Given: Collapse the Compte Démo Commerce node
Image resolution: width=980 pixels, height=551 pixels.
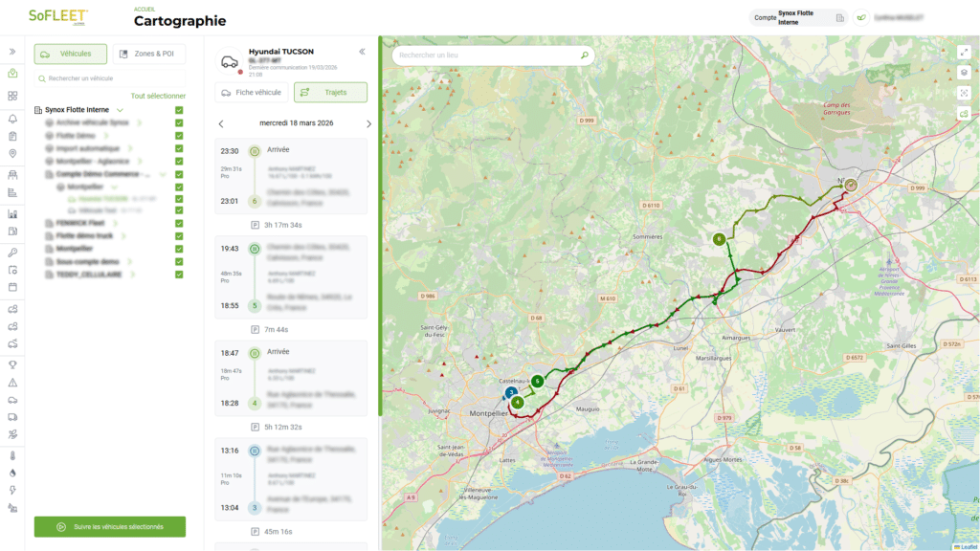Looking at the screenshot, I should [163, 174].
